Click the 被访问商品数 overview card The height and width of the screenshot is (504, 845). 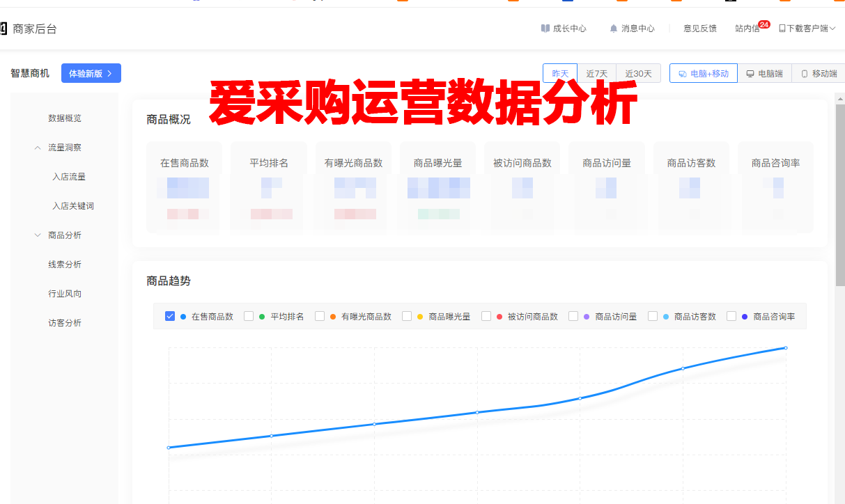(522, 187)
